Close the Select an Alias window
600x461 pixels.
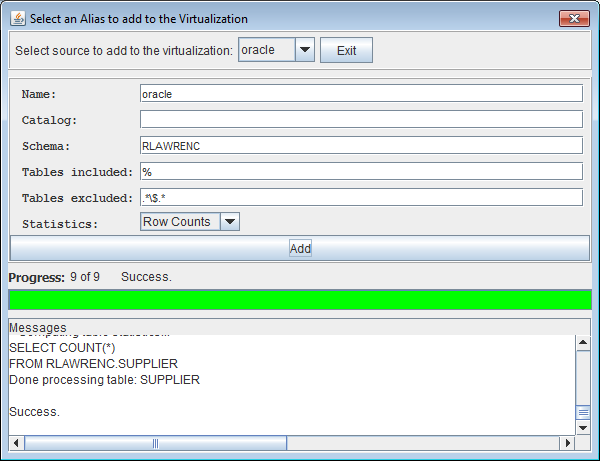pos(572,18)
